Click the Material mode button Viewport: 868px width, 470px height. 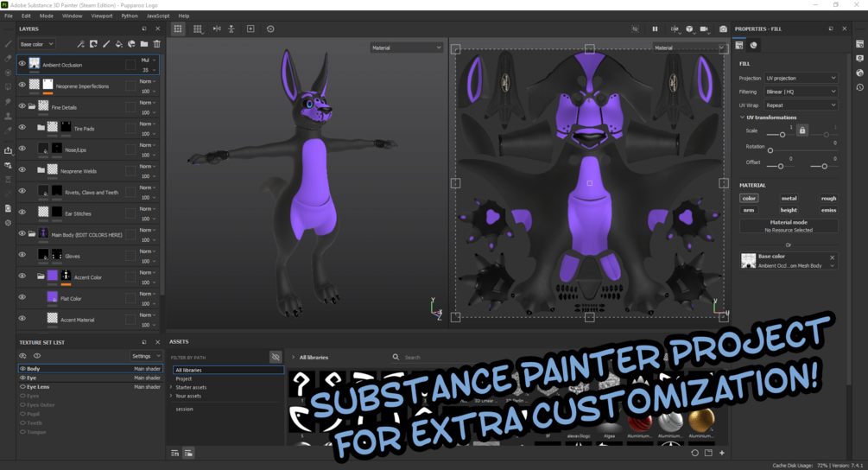coord(789,225)
